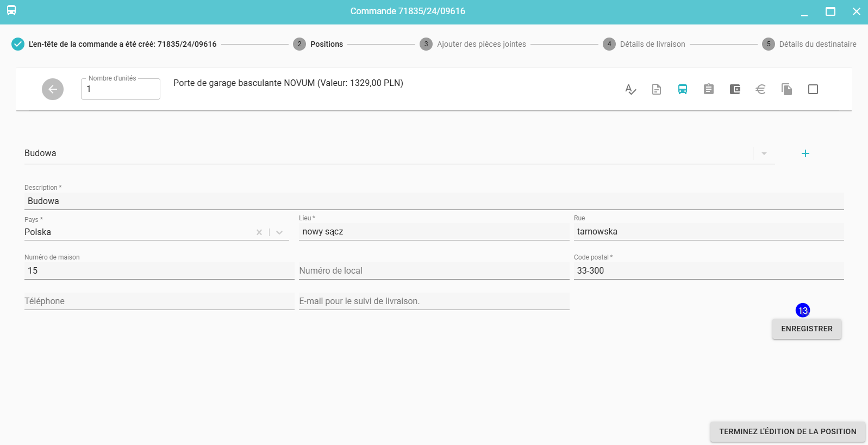Click the copy position icon

[x=786, y=89]
